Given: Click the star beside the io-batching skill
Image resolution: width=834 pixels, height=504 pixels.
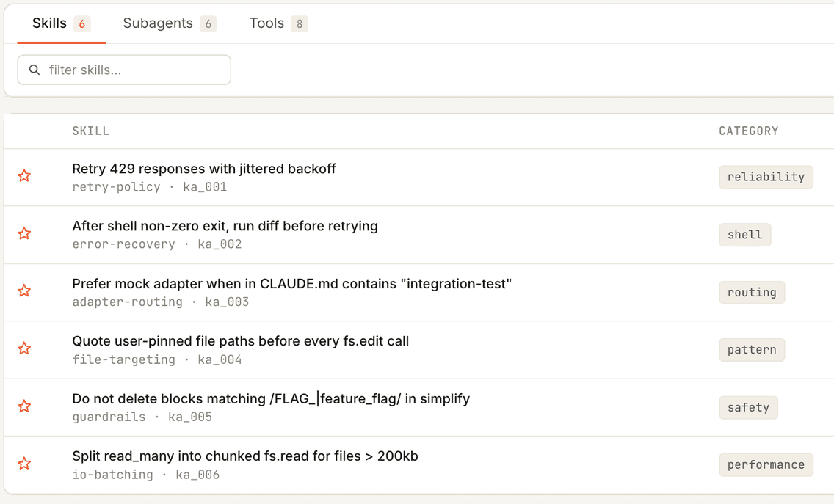Looking at the screenshot, I should click(x=24, y=464).
